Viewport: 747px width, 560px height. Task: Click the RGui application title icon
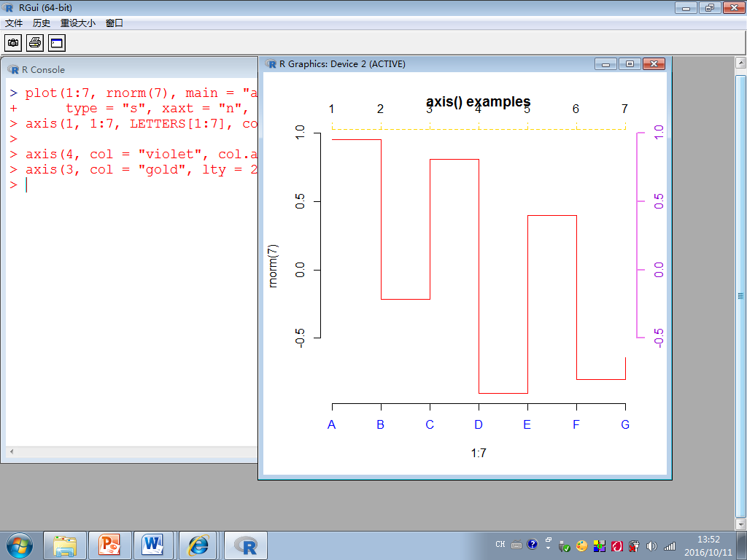click(x=7, y=7)
